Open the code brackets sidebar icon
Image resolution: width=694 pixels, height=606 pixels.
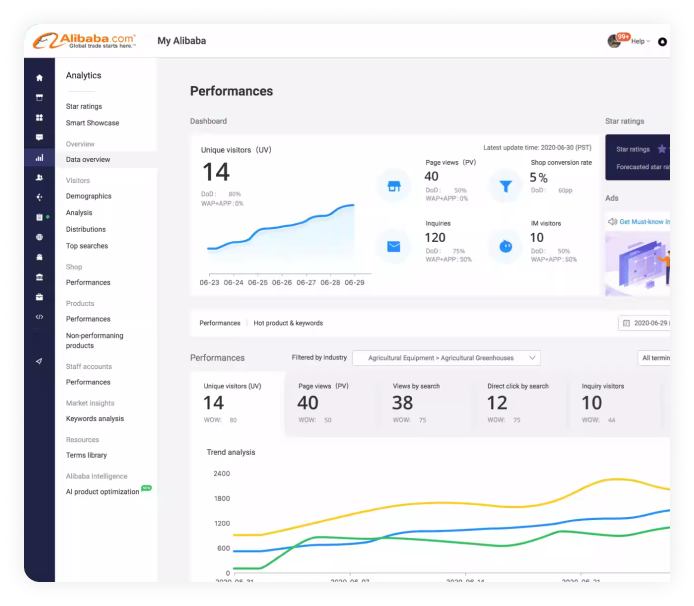[39, 317]
